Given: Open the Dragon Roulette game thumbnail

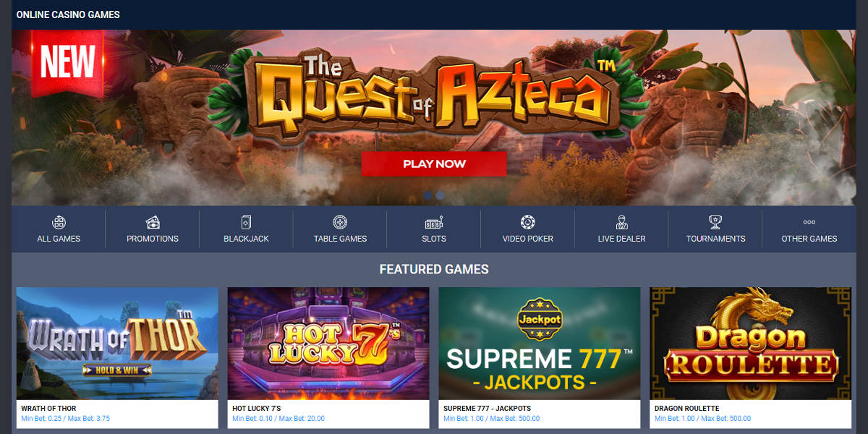Looking at the screenshot, I should pos(751,344).
